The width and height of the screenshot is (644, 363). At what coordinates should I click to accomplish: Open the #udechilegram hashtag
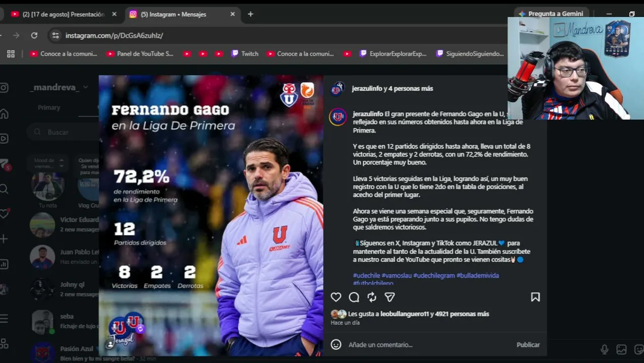pyautogui.click(x=434, y=276)
